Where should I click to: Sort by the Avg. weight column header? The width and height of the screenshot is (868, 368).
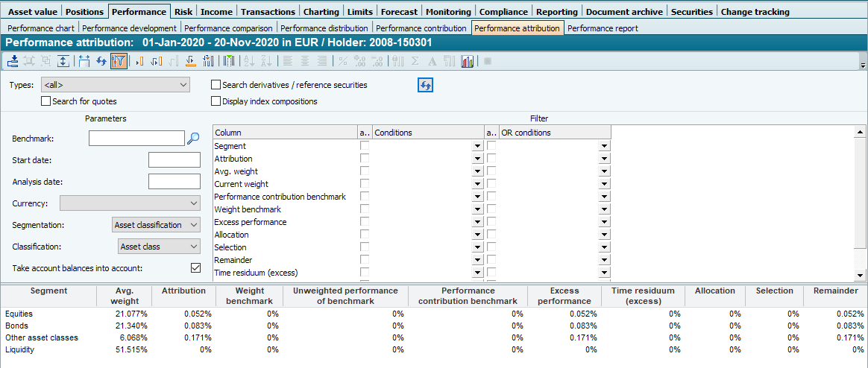point(124,296)
